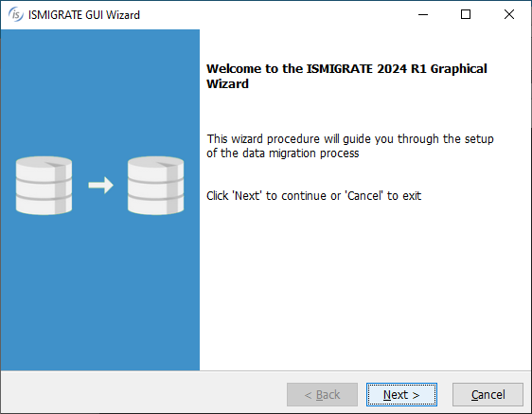Exit the wizard via the Cancel button

tap(488, 395)
